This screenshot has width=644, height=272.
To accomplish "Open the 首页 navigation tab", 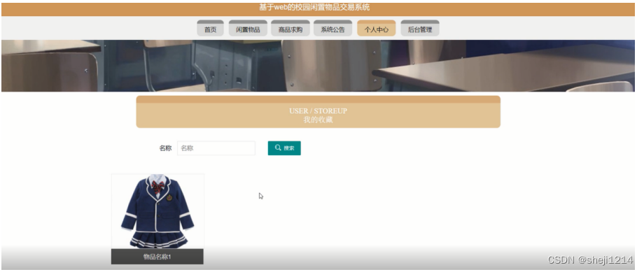I will pos(210,28).
